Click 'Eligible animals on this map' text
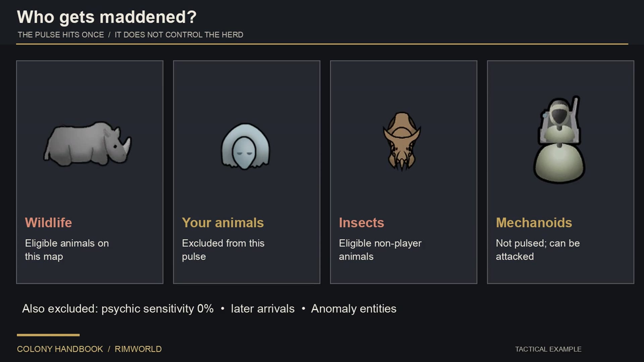 pyautogui.click(x=67, y=250)
